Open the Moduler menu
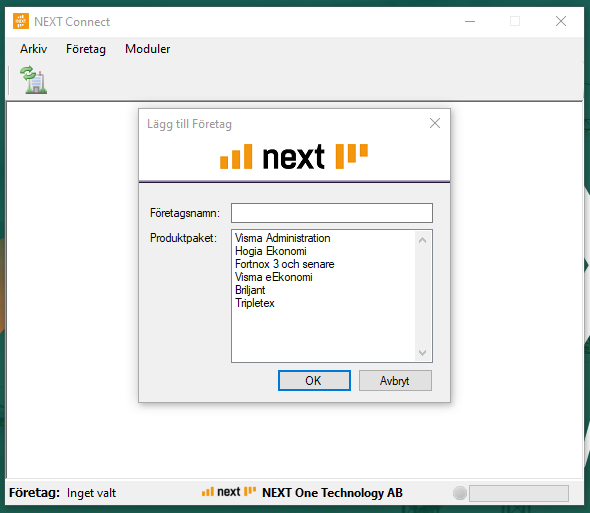Image resolution: width=590 pixels, height=513 pixels. (148, 49)
